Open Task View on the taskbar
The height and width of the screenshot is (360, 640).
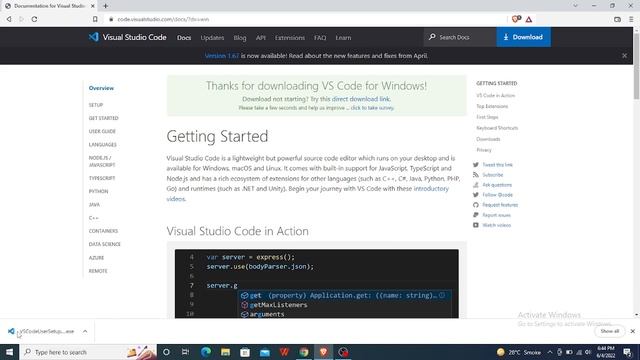(185, 352)
